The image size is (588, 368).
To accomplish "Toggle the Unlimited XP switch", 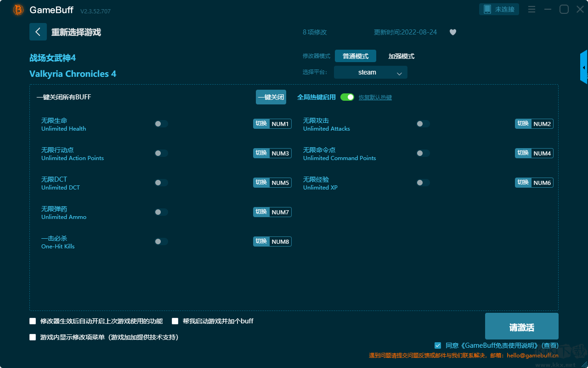I will (x=423, y=183).
